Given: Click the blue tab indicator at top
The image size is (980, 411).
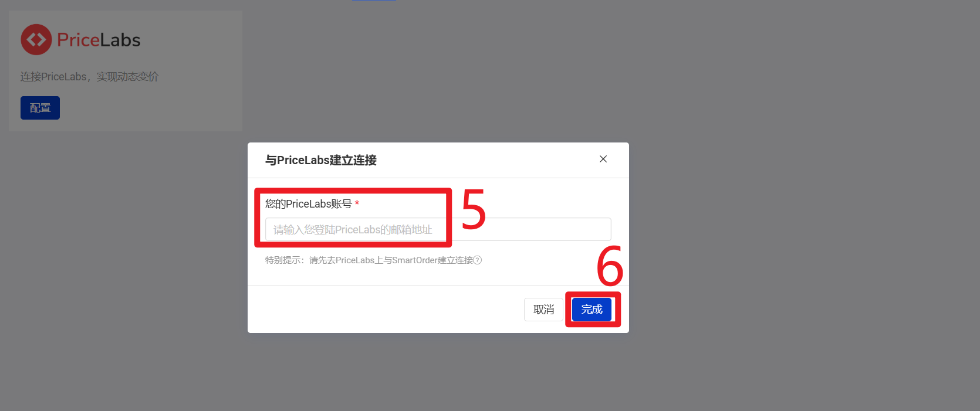Looking at the screenshot, I should click(x=374, y=1).
